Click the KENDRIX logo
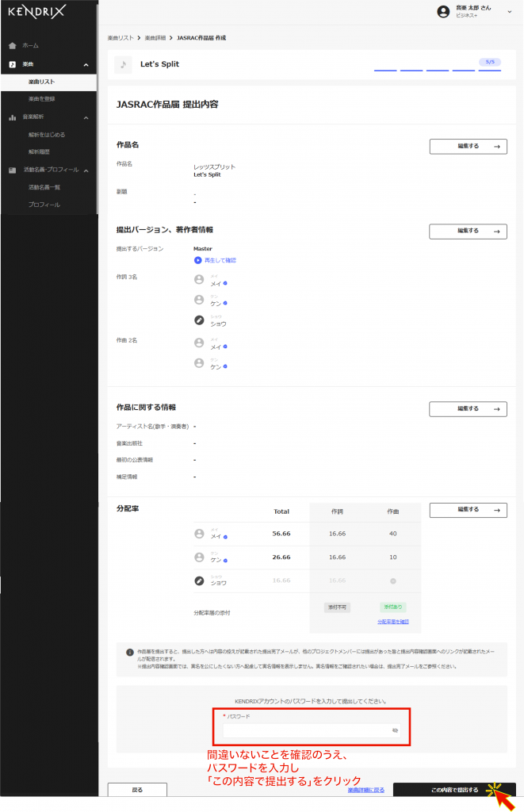This screenshot has height=812, width=524. (x=36, y=12)
